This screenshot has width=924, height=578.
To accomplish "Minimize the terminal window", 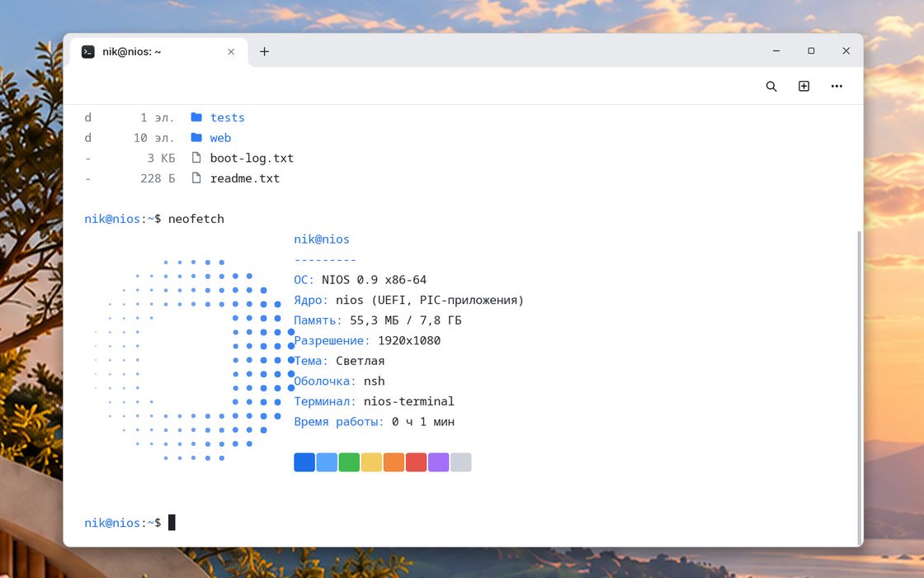I will 776,50.
